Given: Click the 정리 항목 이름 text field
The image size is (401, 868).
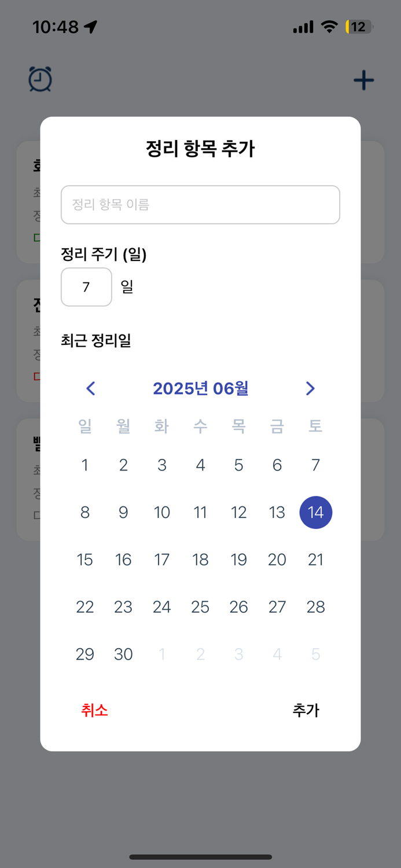Looking at the screenshot, I should click(x=200, y=205).
